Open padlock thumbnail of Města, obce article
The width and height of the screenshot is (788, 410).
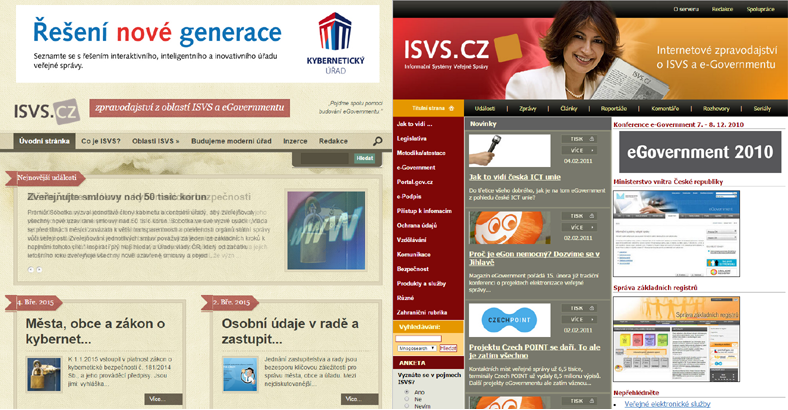coord(44,374)
